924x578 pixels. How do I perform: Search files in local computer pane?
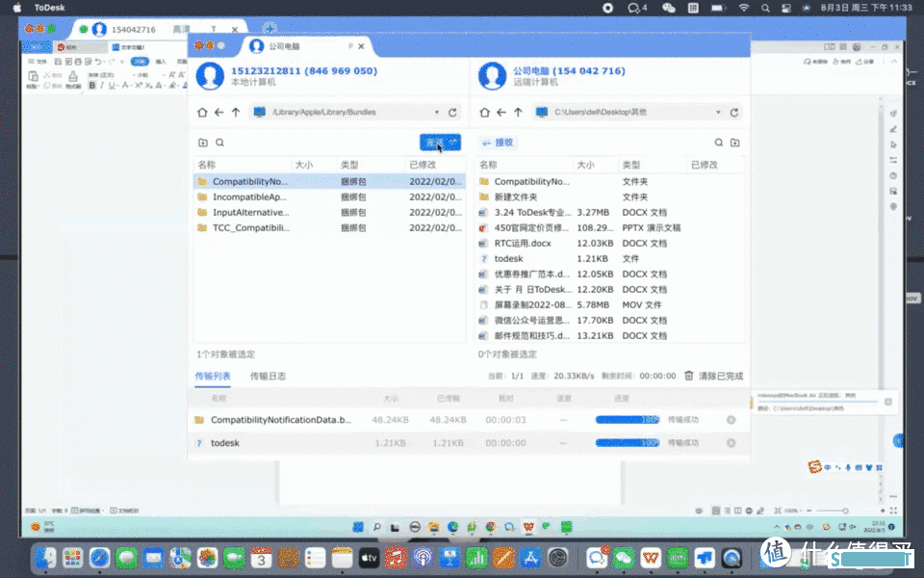(219, 143)
